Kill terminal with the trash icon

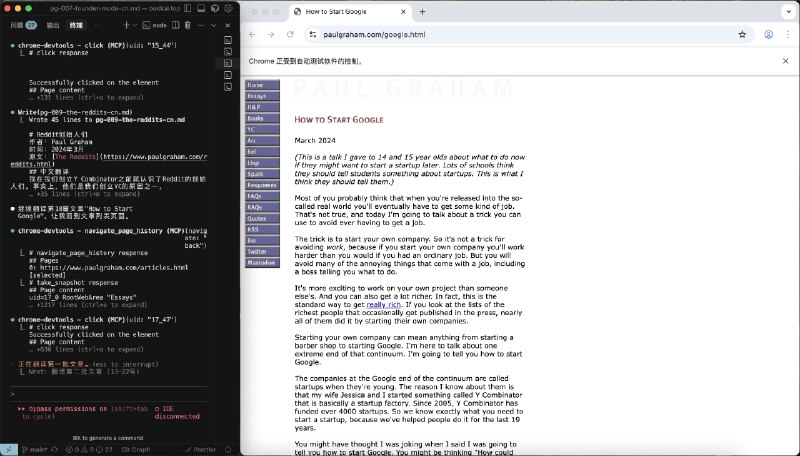pyautogui.click(x=188, y=25)
